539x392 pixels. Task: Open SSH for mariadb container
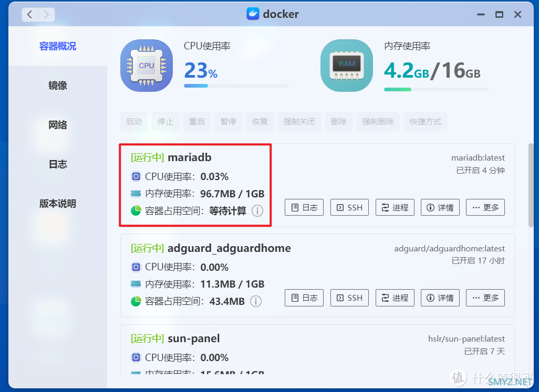click(349, 207)
